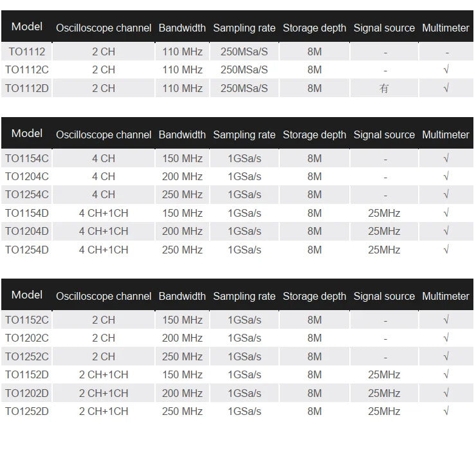
Task: Click the Signal source header in the top table
Action: tap(384, 28)
